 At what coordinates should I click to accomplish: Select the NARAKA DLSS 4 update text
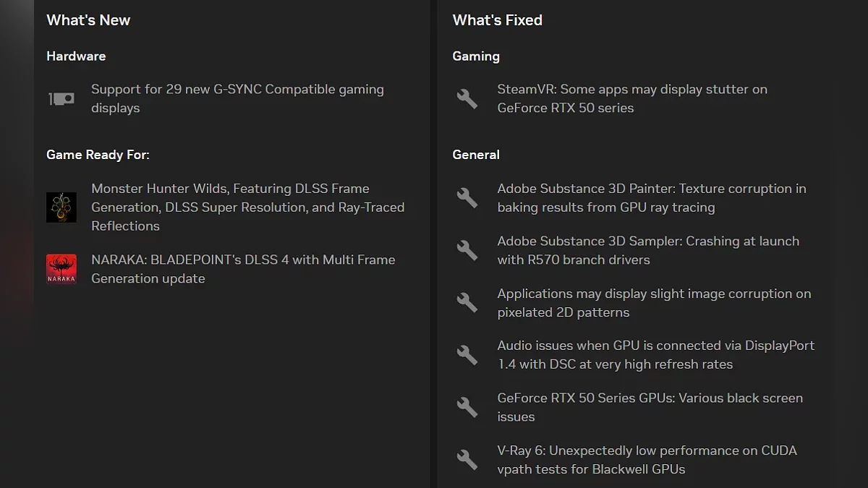coord(243,269)
